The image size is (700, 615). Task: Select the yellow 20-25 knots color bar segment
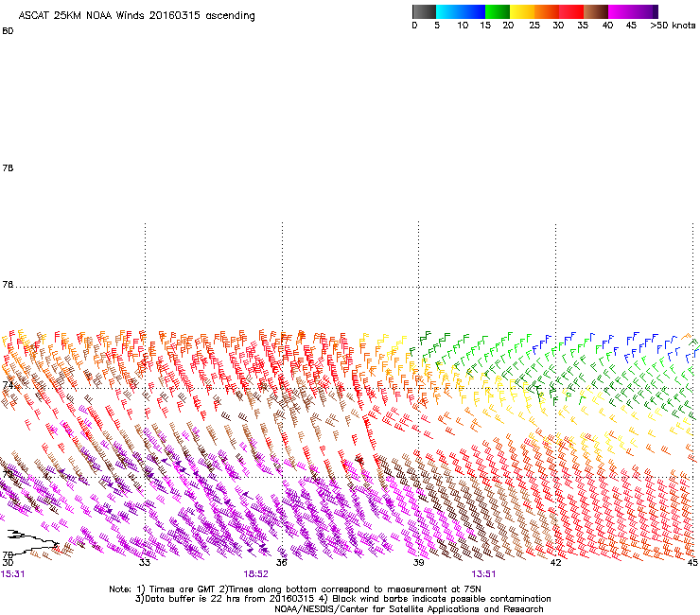click(522, 11)
